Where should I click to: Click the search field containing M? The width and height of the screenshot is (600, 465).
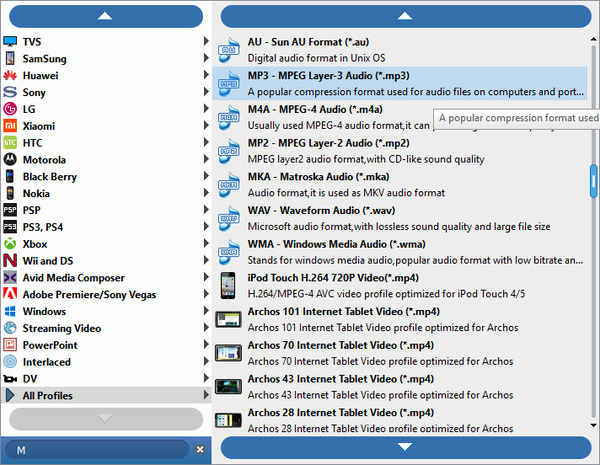pos(98,450)
